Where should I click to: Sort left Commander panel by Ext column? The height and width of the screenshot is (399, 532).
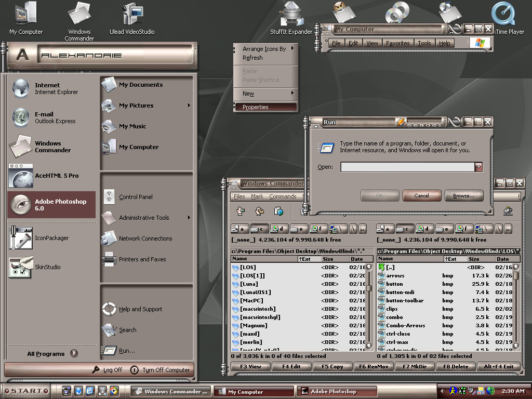pyautogui.click(x=309, y=259)
